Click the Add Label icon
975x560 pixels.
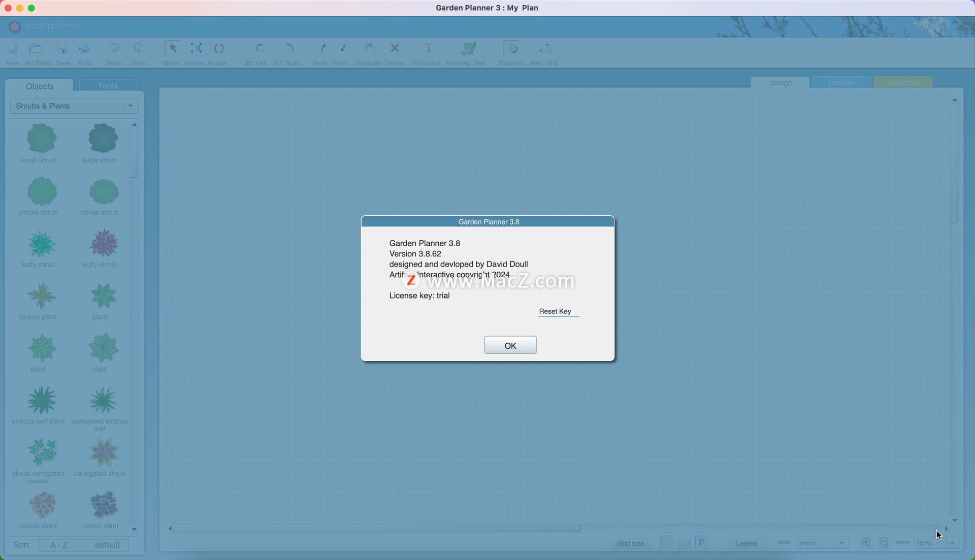(428, 49)
